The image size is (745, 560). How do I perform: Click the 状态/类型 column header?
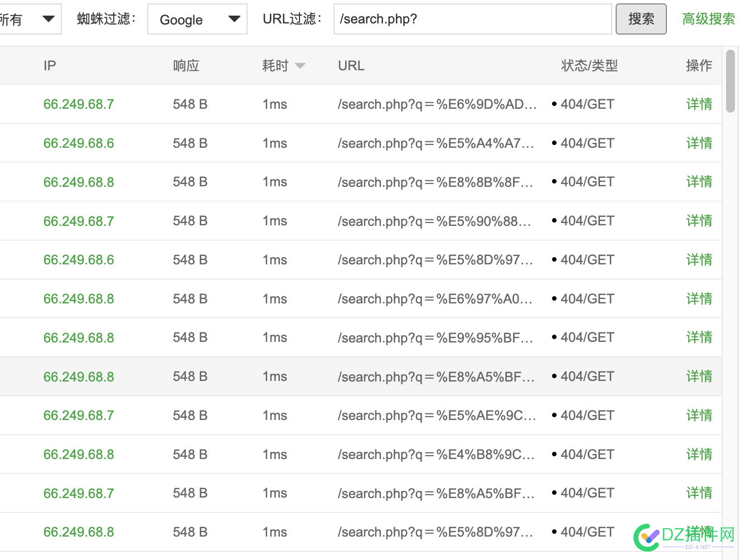589,66
